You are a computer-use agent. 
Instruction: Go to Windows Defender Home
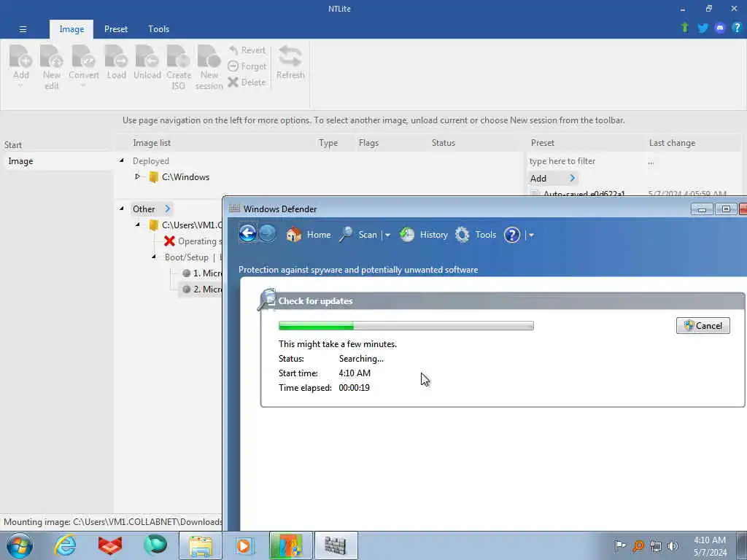[309, 234]
